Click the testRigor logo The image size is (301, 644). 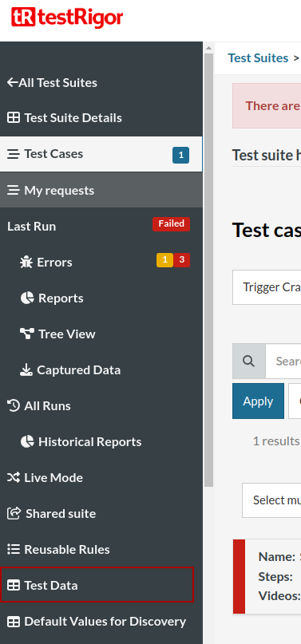click(x=67, y=18)
